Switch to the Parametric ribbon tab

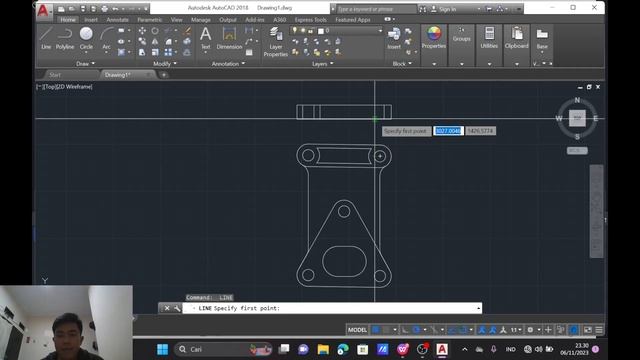[149, 20]
